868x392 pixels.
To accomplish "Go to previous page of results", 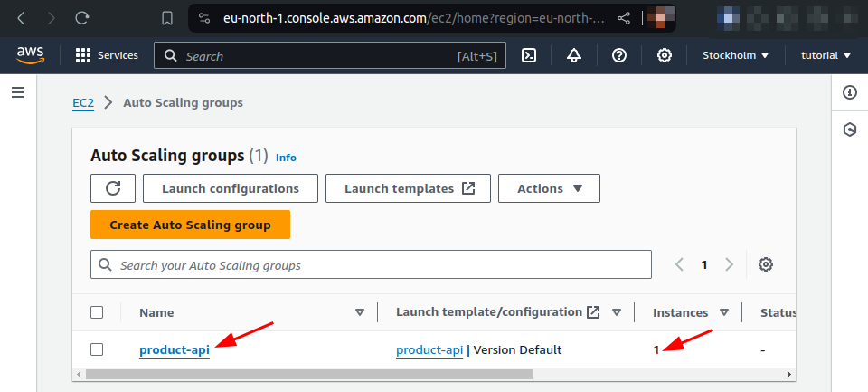I will pos(679,265).
